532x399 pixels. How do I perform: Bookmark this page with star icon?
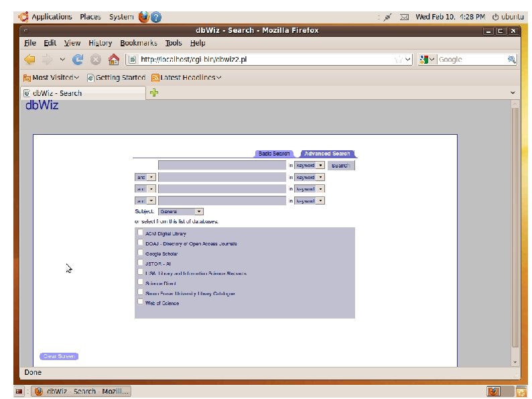[398, 60]
